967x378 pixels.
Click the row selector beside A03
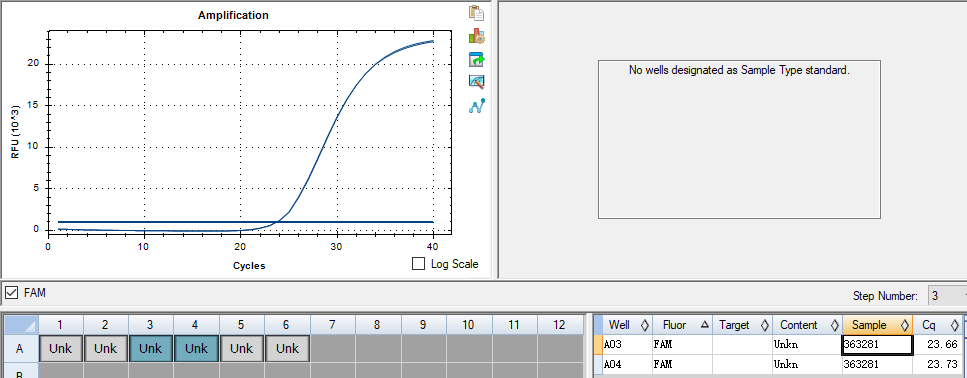(x=597, y=345)
